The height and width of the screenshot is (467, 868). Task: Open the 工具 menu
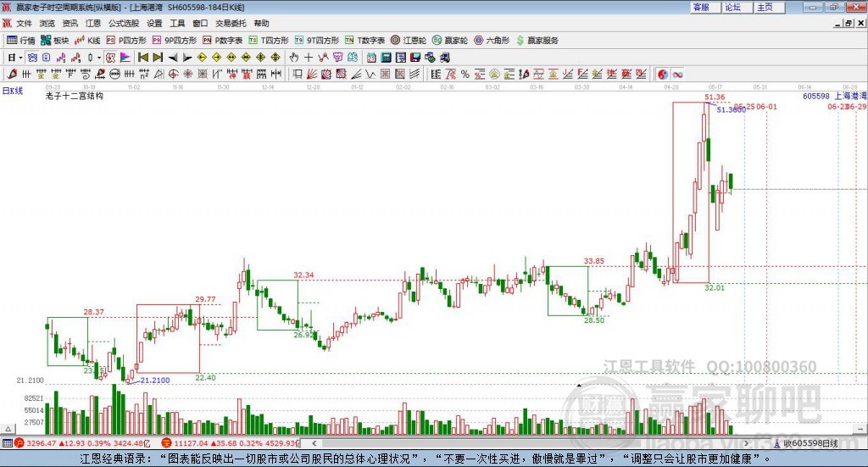click(x=177, y=23)
